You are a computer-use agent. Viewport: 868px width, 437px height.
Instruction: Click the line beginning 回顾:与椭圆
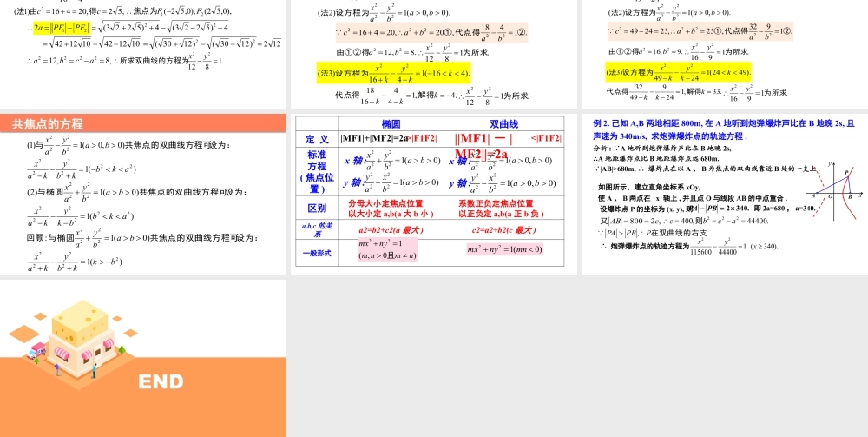click(143, 237)
